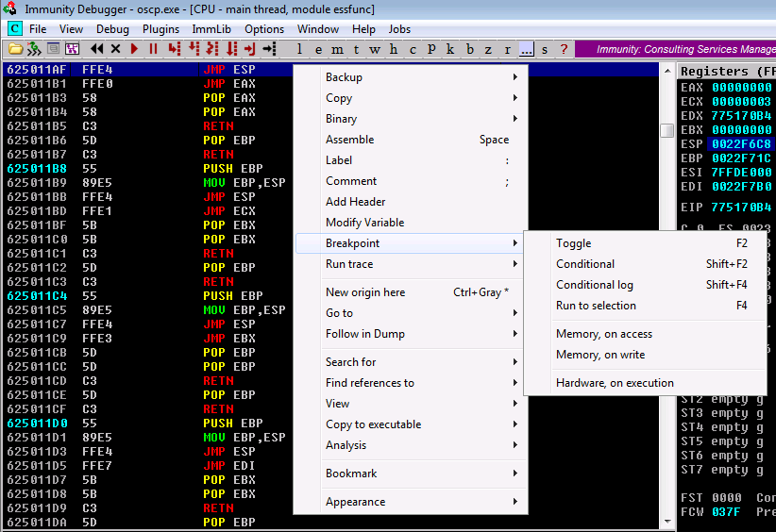Click the Close program X icon
The height and width of the screenshot is (532, 776).
pos(116,49)
